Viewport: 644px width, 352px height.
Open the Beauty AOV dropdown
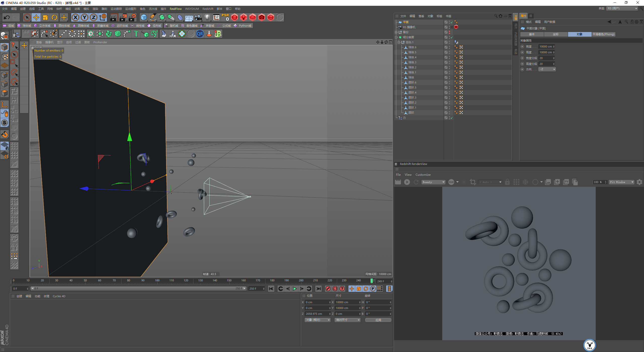(433, 182)
